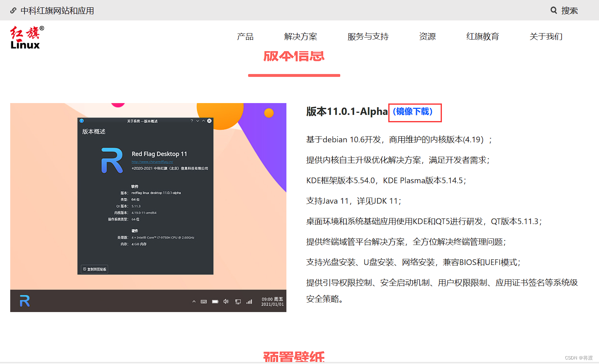The image size is (599, 364).
Task: Open the 资源 menu
Action: 428,36
